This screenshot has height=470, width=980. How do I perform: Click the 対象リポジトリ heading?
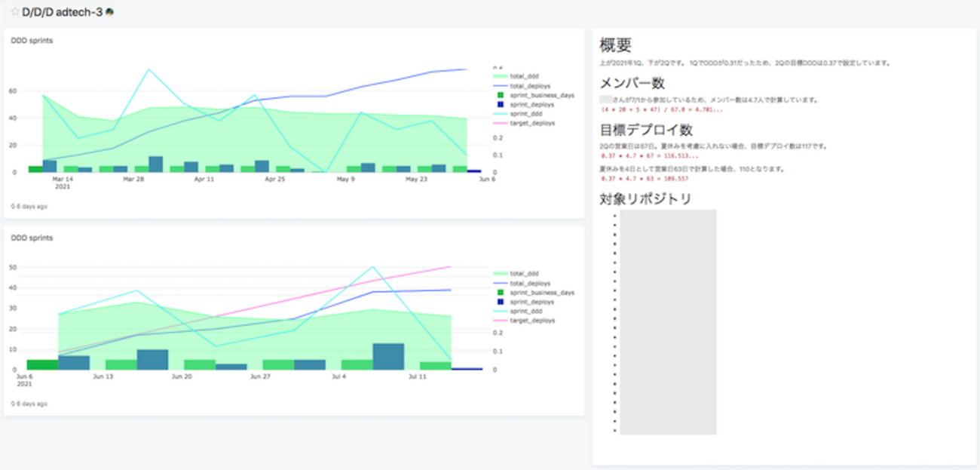(645, 199)
